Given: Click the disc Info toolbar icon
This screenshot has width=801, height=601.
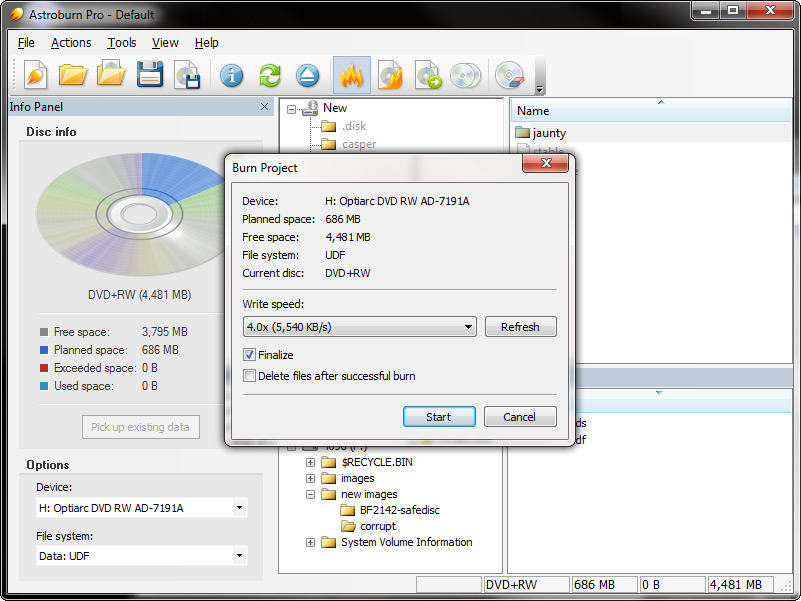Looking at the screenshot, I should click(232, 75).
